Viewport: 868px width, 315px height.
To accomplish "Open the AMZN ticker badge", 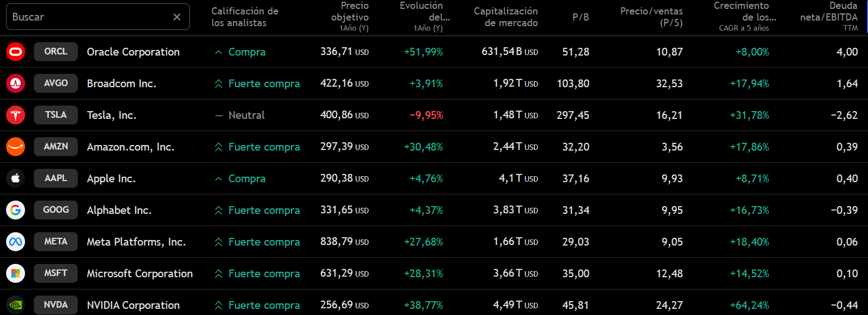I will click(56, 147).
